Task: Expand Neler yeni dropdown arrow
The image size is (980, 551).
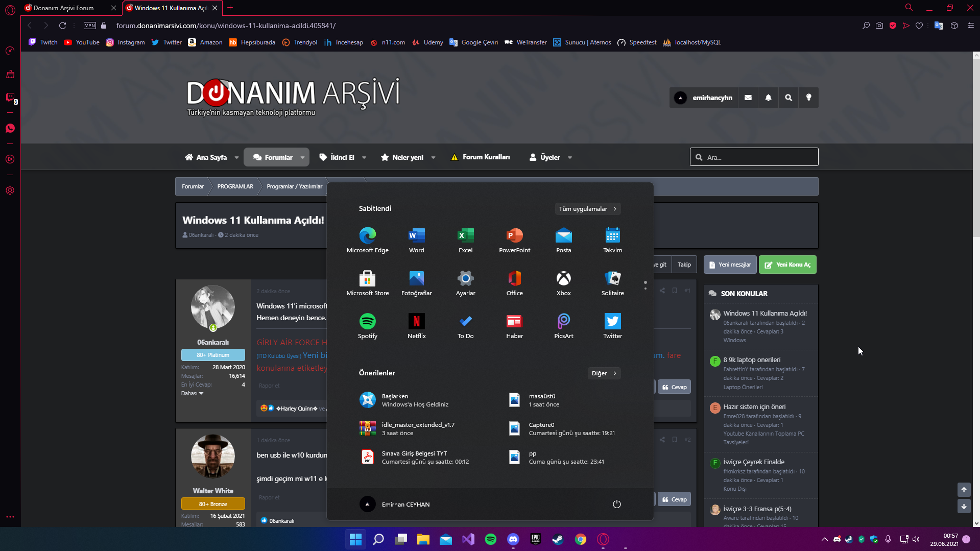Action: (433, 157)
